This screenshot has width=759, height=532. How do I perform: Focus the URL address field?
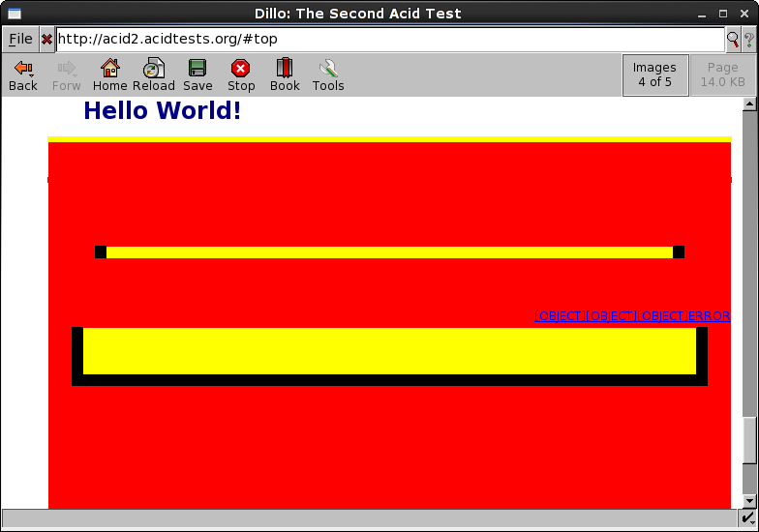387,40
